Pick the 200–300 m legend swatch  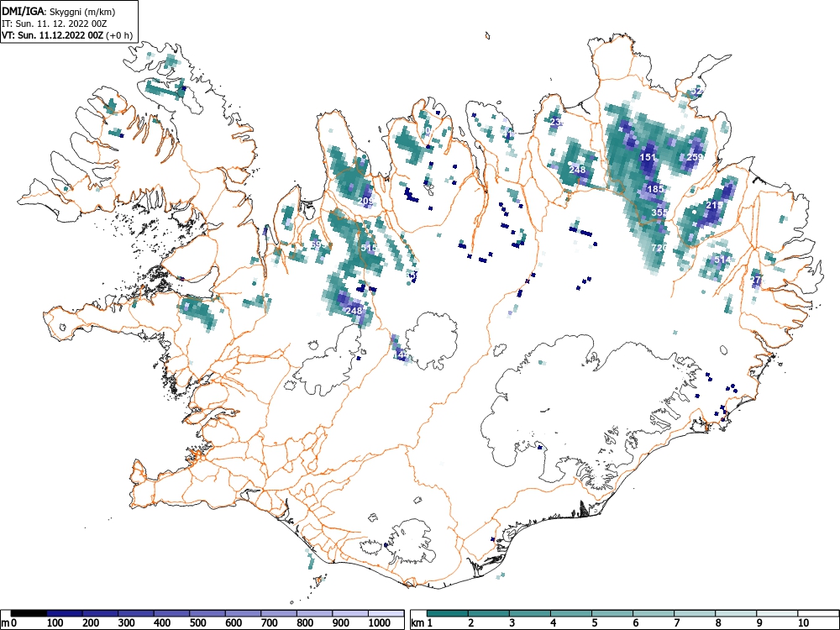101,613
